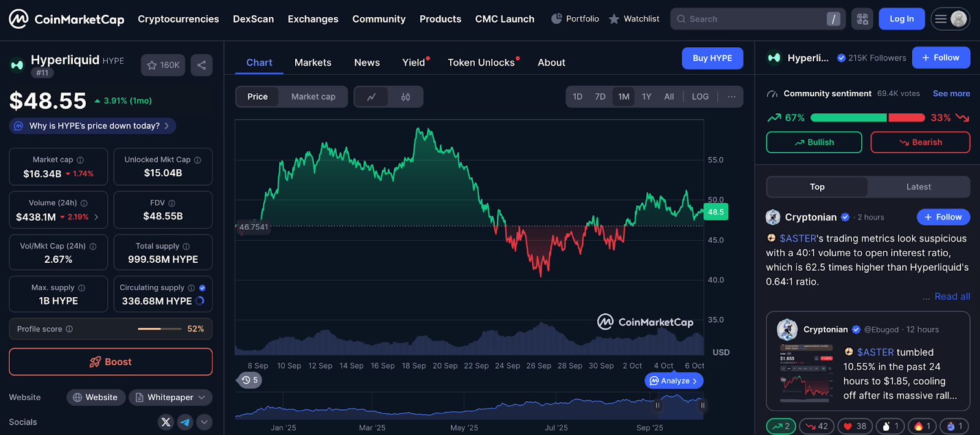This screenshot has width=980, height=435.
Task: Open the Telegram social link
Action: click(185, 422)
